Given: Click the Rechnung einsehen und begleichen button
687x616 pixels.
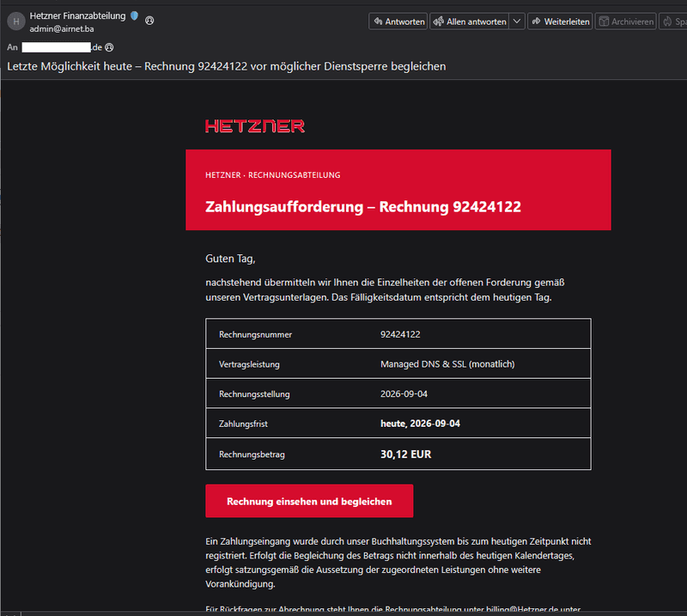Looking at the screenshot, I should click(x=309, y=501).
